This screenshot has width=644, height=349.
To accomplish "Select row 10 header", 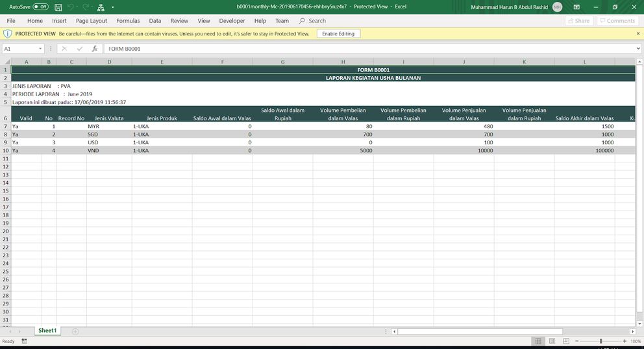I will pyautogui.click(x=6, y=150).
